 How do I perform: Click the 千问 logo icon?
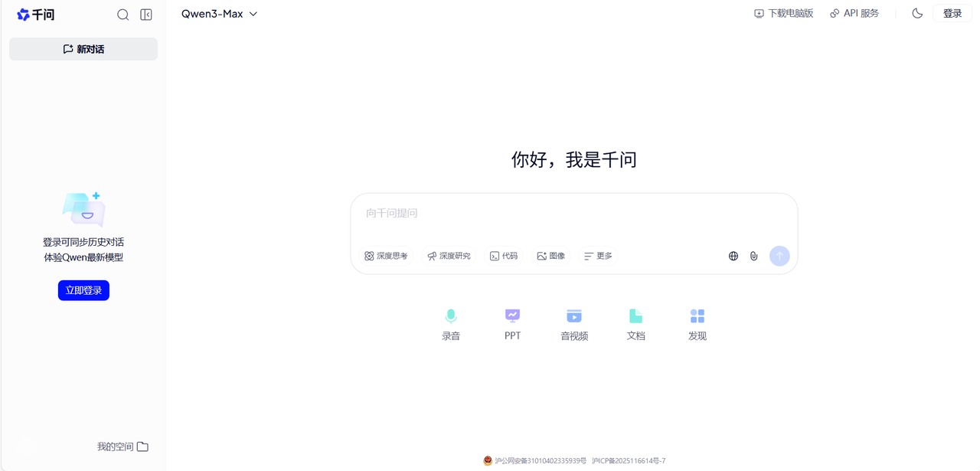(23, 15)
